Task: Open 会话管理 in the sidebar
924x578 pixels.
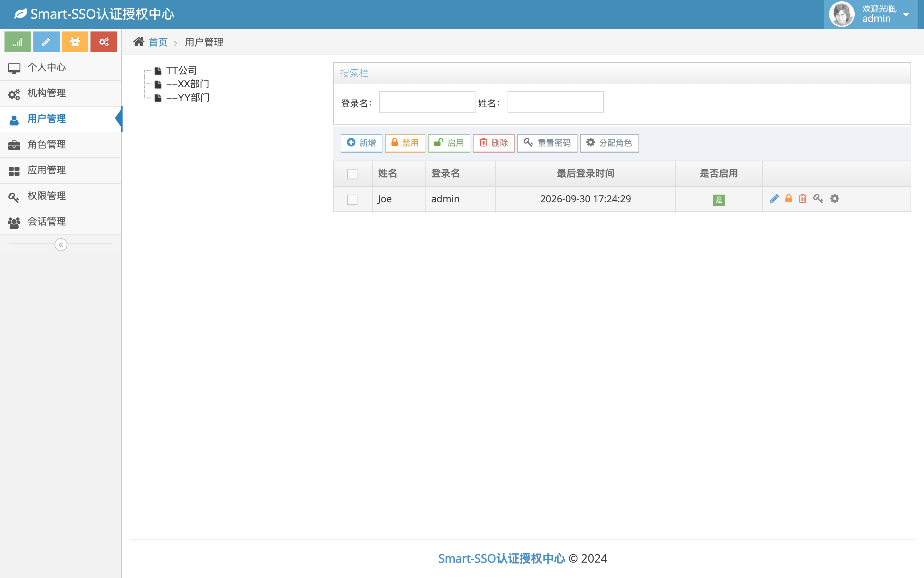Action: coord(61,221)
